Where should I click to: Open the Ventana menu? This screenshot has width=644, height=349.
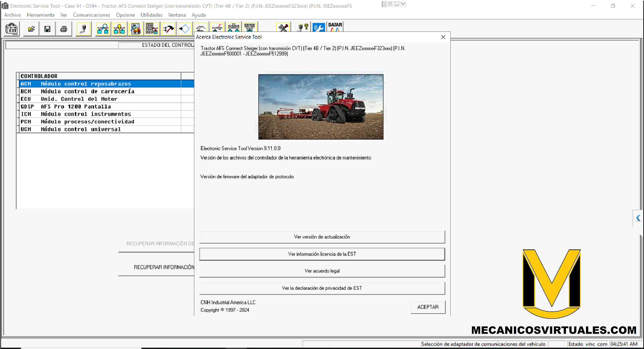click(x=177, y=15)
